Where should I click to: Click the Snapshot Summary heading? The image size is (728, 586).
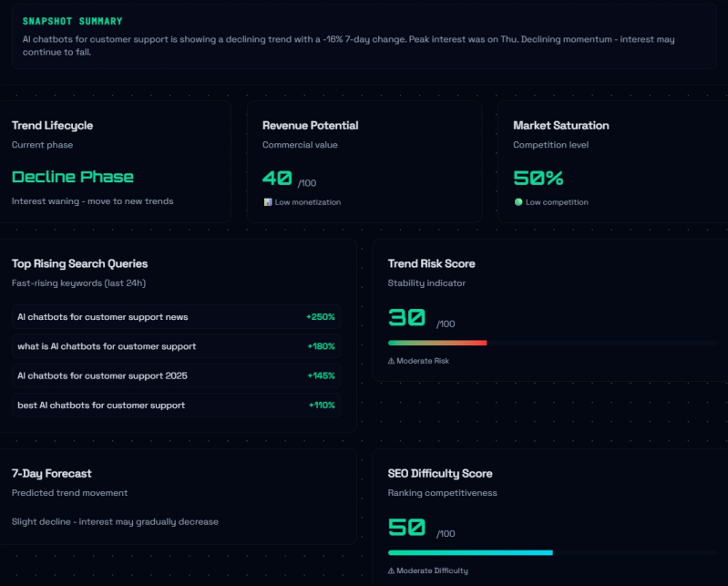72,21
